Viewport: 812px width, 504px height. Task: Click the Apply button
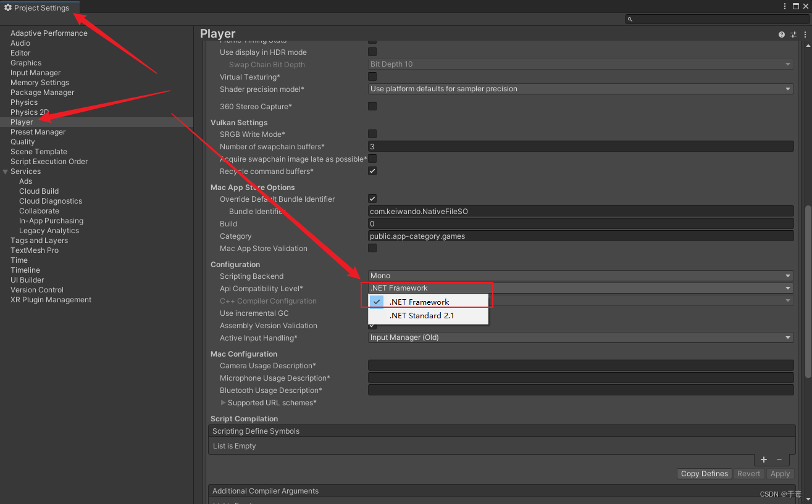(780, 474)
